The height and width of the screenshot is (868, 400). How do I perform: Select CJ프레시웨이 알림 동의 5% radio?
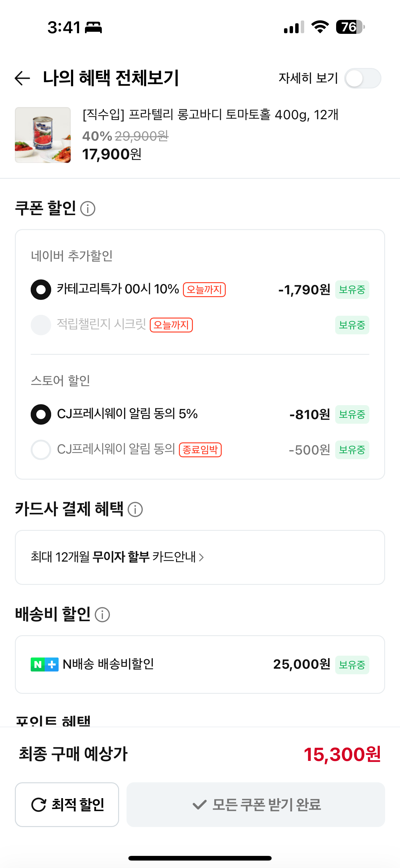[x=41, y=414]
